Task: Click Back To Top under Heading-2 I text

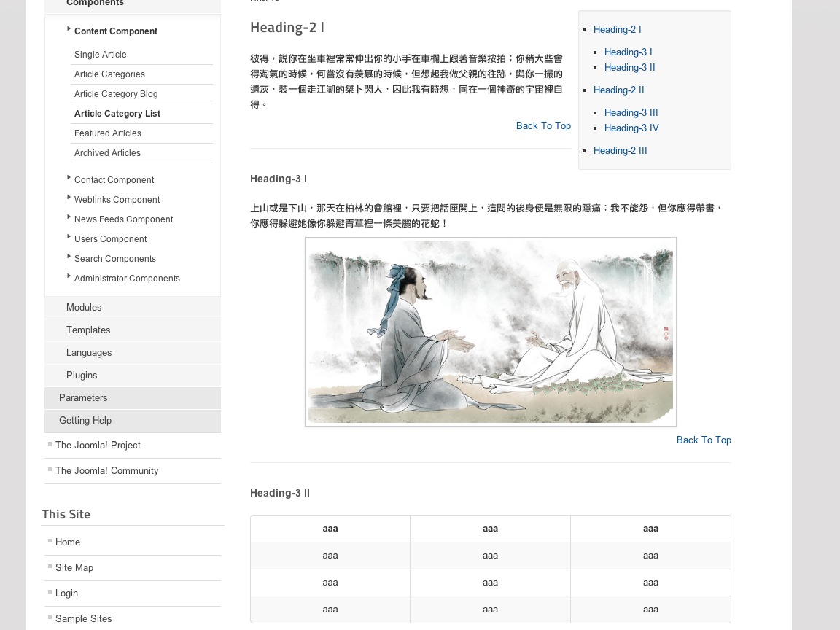Action: (x=543, y=126)
